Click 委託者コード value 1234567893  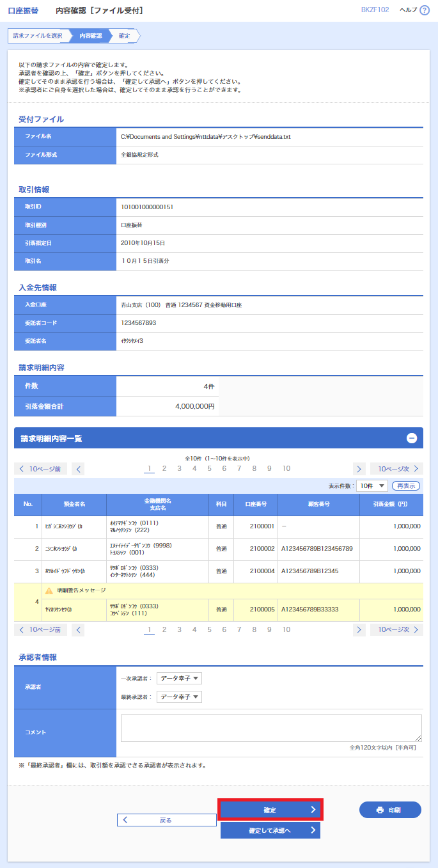click(138, 323)
